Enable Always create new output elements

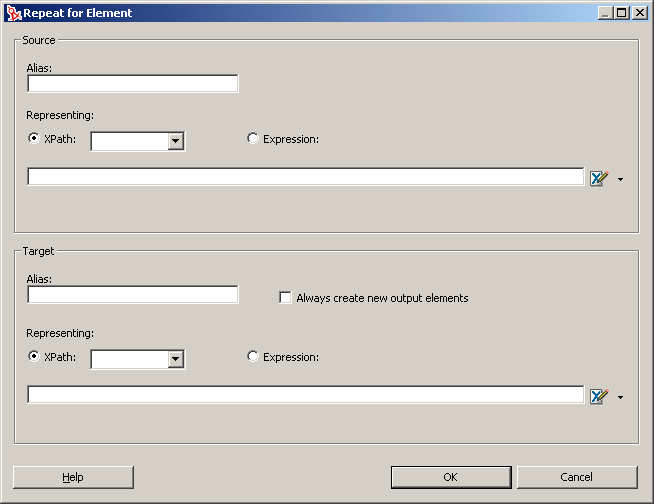(285, 298)
